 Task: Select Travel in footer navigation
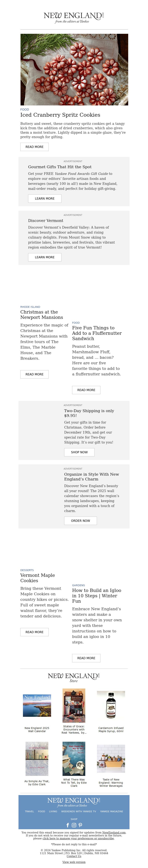(x=29, y=811)
